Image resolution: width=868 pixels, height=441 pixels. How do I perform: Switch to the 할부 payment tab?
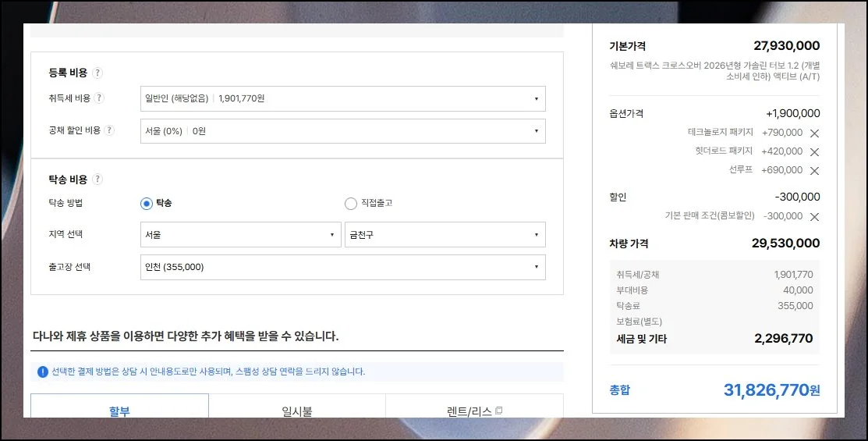(119, 409)
